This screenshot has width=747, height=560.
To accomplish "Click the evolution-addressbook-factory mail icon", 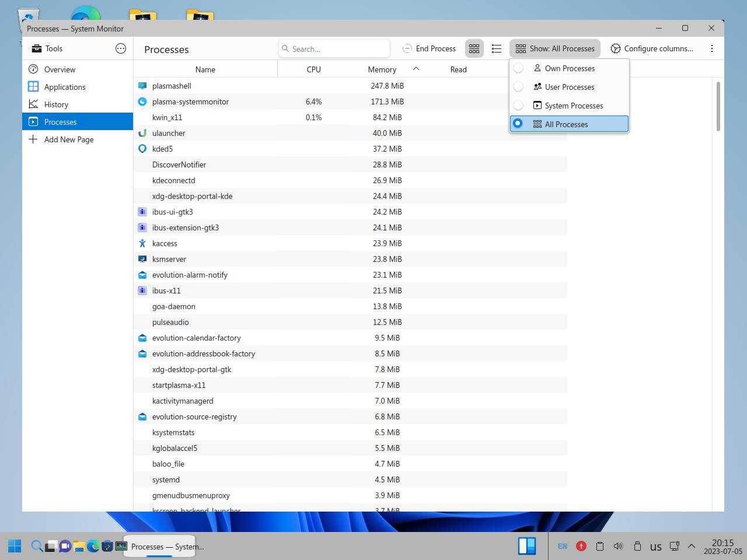I will click(142, 353).
